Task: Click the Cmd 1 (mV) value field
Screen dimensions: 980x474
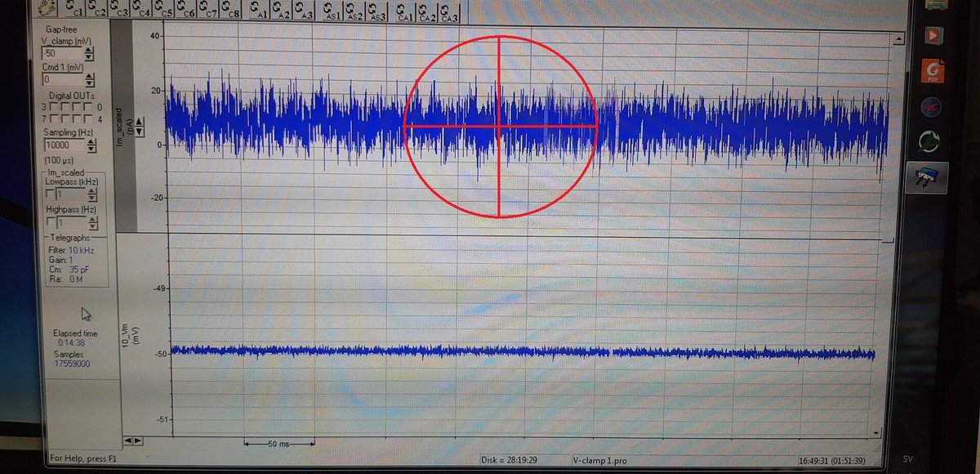Action: click(x=63, y=80)
